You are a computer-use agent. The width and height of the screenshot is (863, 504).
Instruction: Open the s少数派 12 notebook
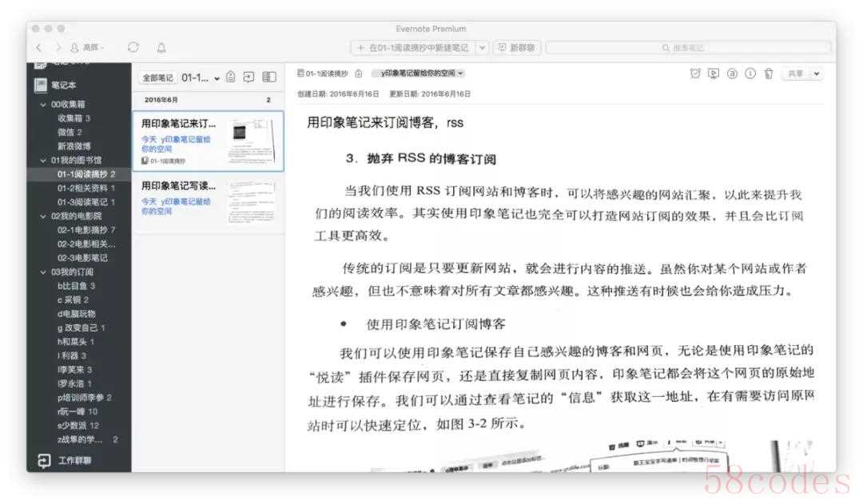pyautogui.click(x=78, y=426)
